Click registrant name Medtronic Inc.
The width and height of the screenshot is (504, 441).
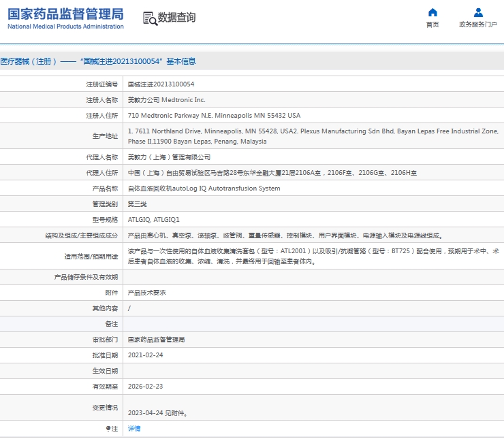(x=166, y=100)
